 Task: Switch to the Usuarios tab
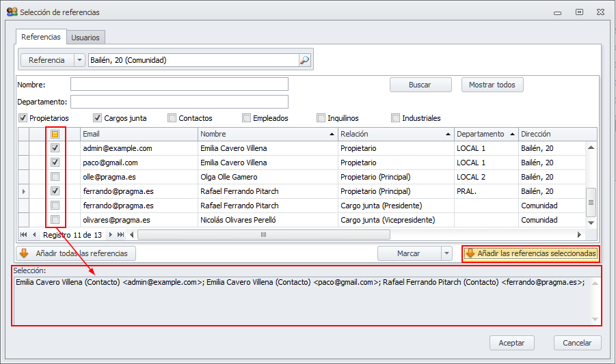[x=85, y=38]
